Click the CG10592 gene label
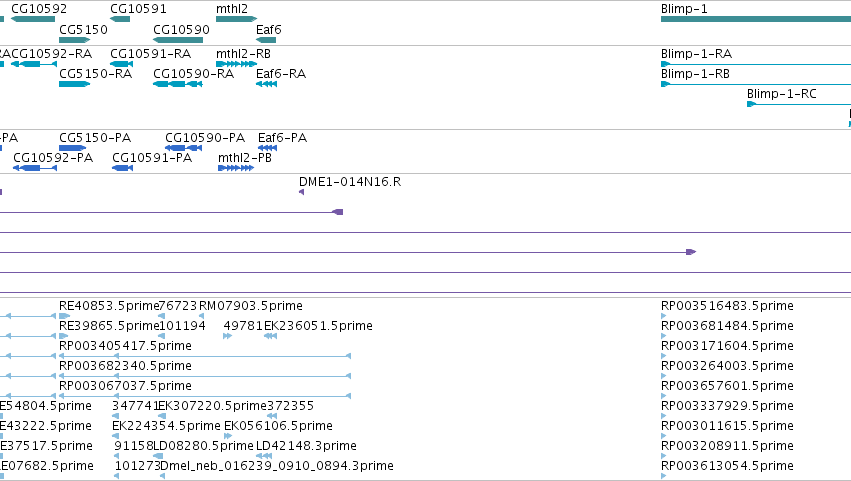Viewport: 851px width, 481px height. (x=39, y=9)
